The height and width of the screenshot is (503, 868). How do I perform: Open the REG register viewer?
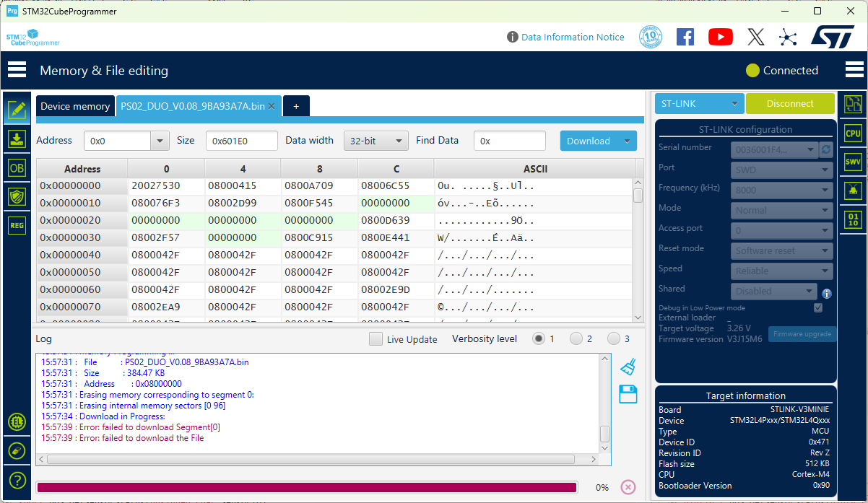pyautogui.click(x=17, y=225)
